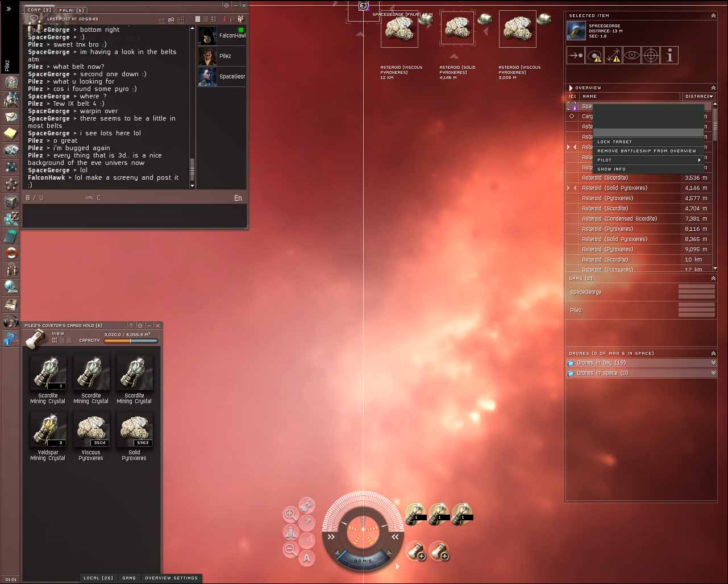
Task: Open the yellow notepad icon
Action: [x=11, y=134]
